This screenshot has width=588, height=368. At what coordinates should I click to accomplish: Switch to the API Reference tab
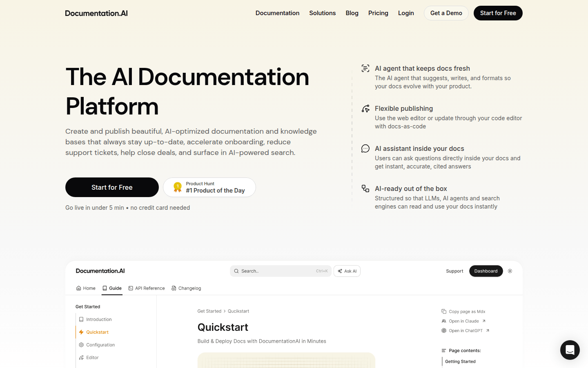(147, 288)
